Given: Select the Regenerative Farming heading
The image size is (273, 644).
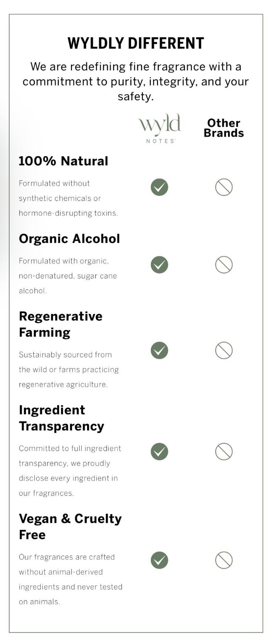Looking at the screenshot, I should (61, 324).
